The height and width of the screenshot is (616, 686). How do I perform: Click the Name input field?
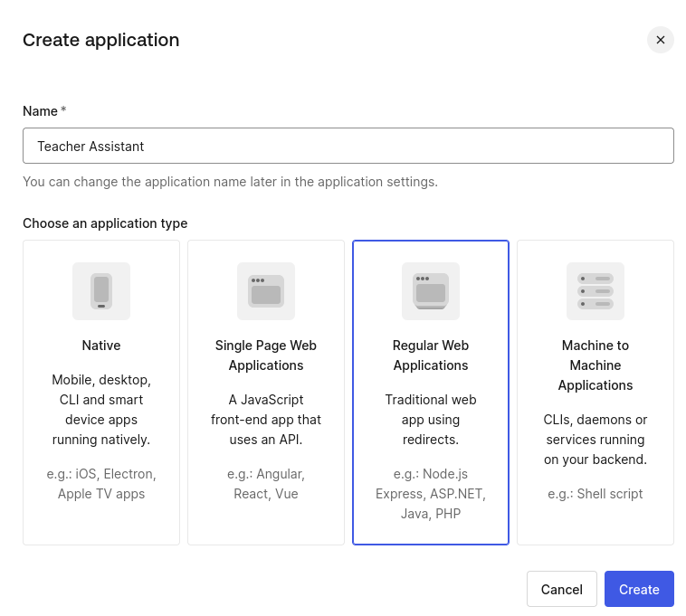348,146
